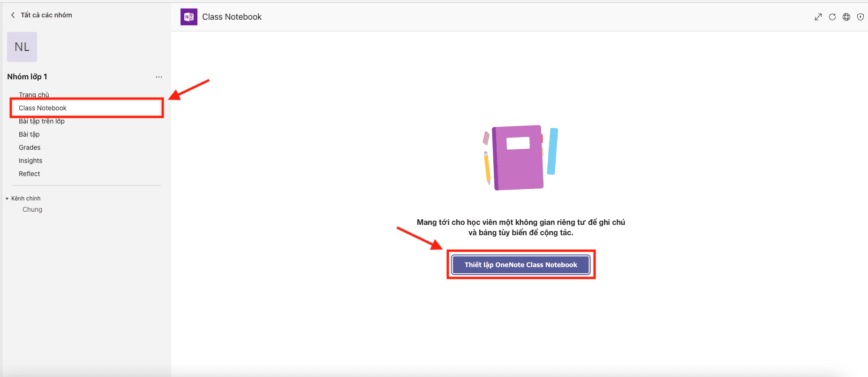Click the back chevron arrow
Screen dimensions: 868x377
(13, 15)
